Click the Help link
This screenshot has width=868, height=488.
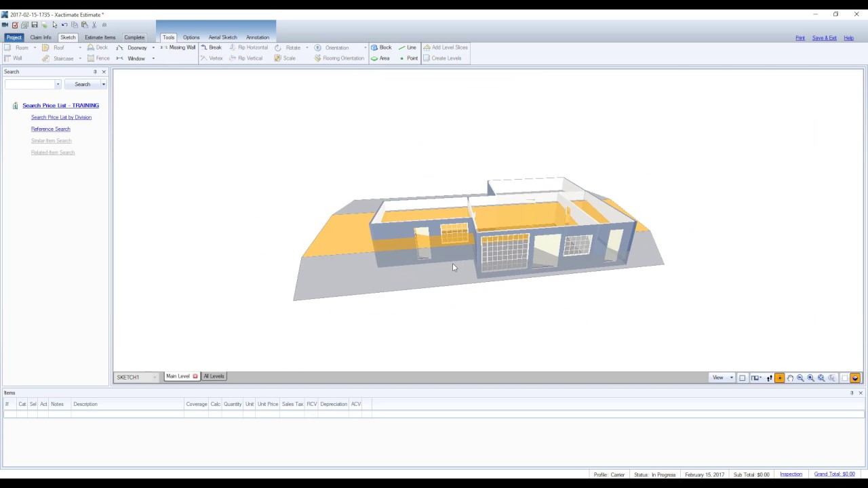point(849,38)
